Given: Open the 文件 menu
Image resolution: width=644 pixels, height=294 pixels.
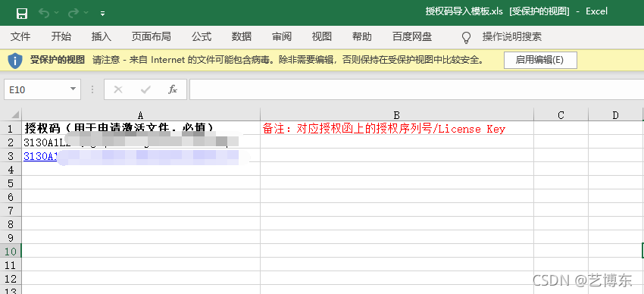Looking at the screenshot, I should point(20,36).
